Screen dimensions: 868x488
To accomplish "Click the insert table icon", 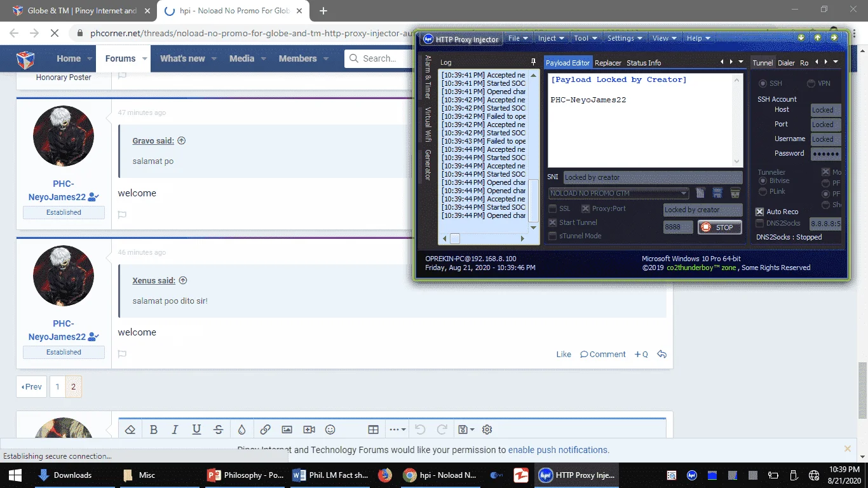I will [x=374, y=430].
